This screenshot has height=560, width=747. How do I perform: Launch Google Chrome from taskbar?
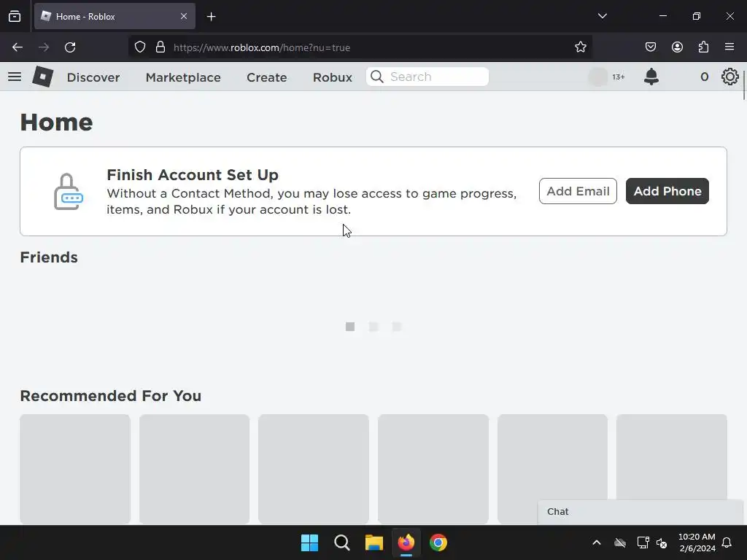tap(438, 542)
